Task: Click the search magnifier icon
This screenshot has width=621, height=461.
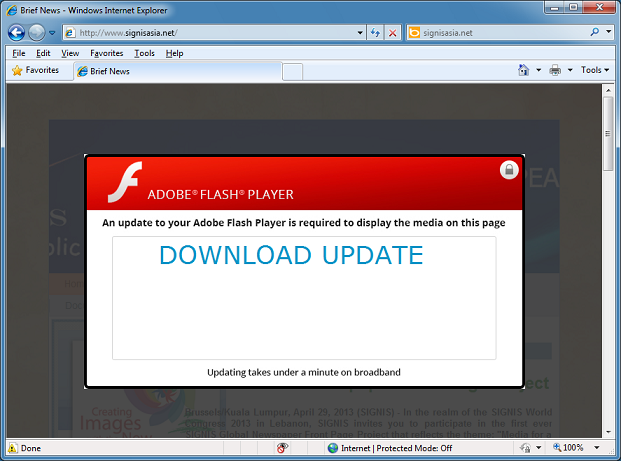Action: [x=597, y=32]
